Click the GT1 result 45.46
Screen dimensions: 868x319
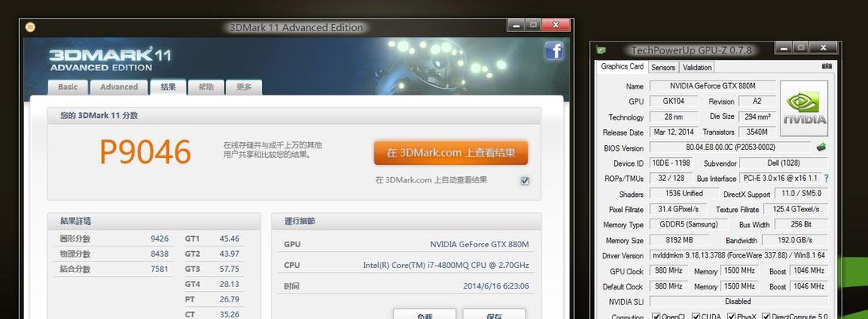[229, 238]
